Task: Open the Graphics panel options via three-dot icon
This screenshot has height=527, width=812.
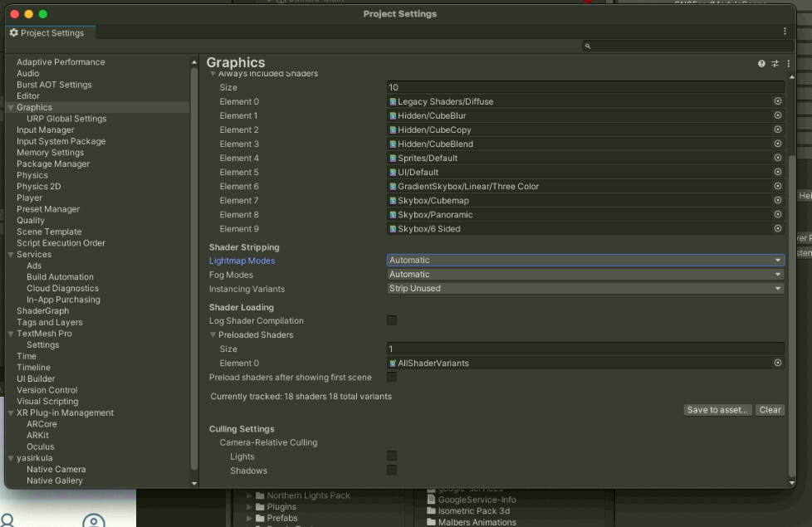Action: [x=787, y=63]
